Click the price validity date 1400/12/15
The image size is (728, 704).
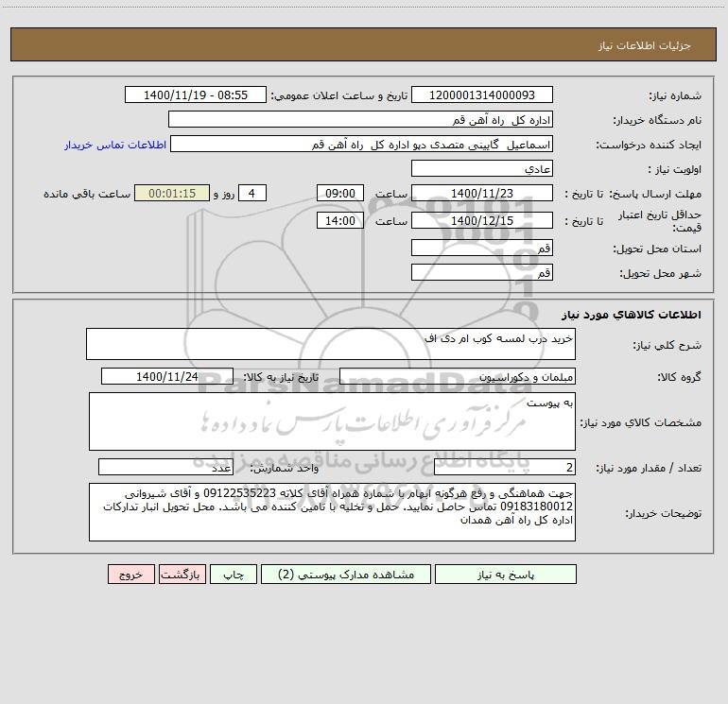click(x=482, y=220)
